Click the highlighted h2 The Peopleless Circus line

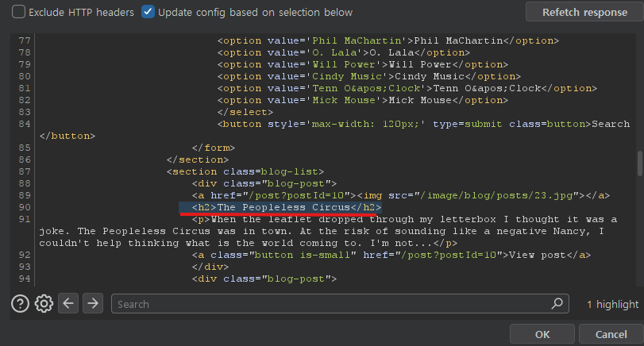click(287, 207)
